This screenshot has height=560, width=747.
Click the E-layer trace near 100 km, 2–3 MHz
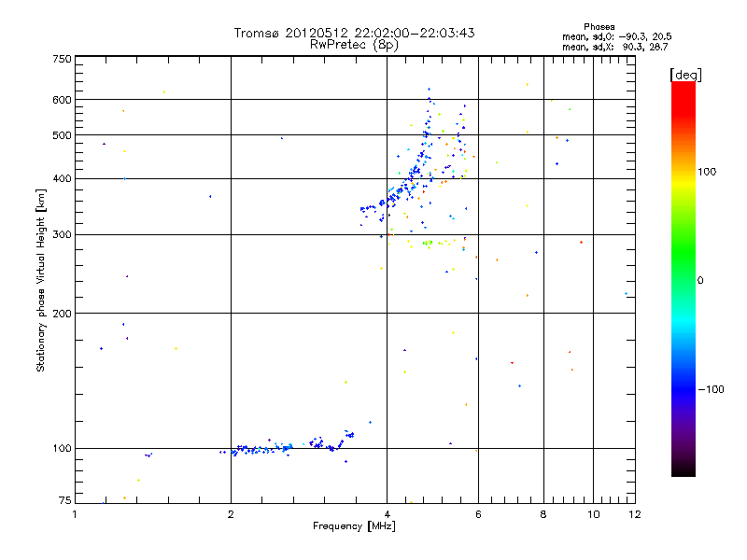click(262, 449)
